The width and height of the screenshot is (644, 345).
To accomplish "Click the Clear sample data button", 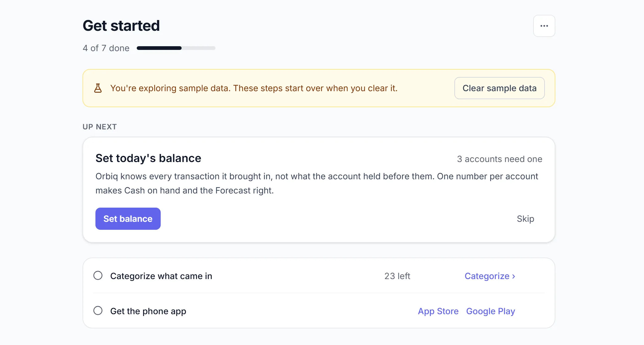I will [499, 88].
